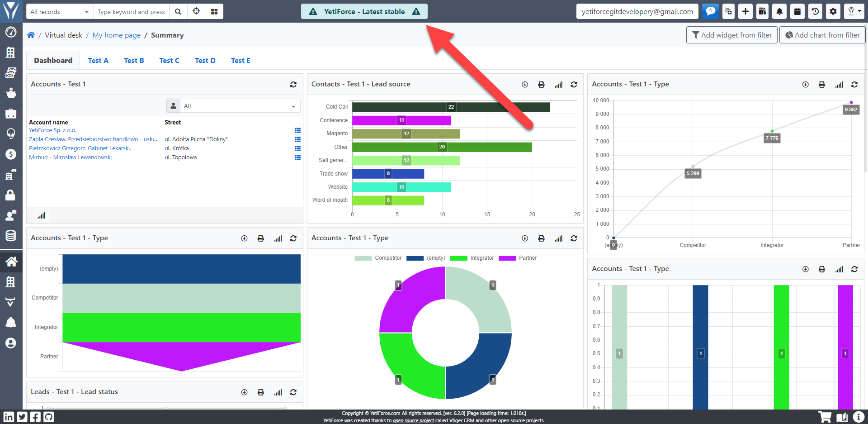The width and height of the screenshot is (868, 424).
Task: Toggle (empty) legend in donut chart
Action: point(426,258)
